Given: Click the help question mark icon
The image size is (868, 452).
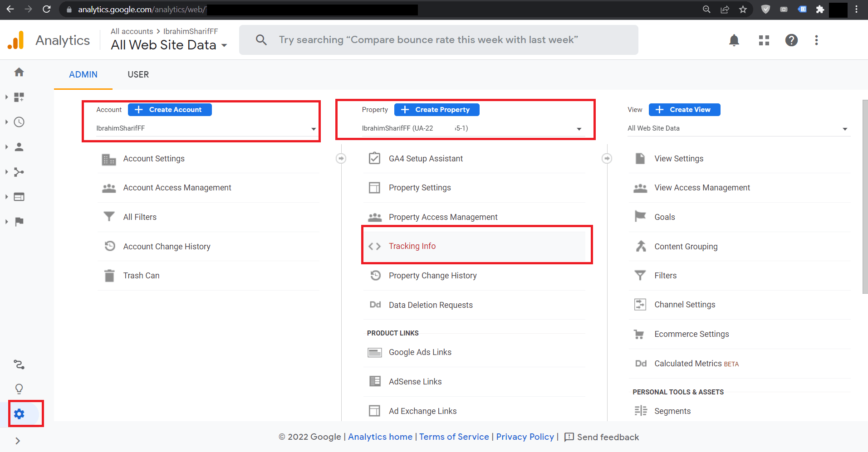Looking at the screenshot, I should point(791,40).
